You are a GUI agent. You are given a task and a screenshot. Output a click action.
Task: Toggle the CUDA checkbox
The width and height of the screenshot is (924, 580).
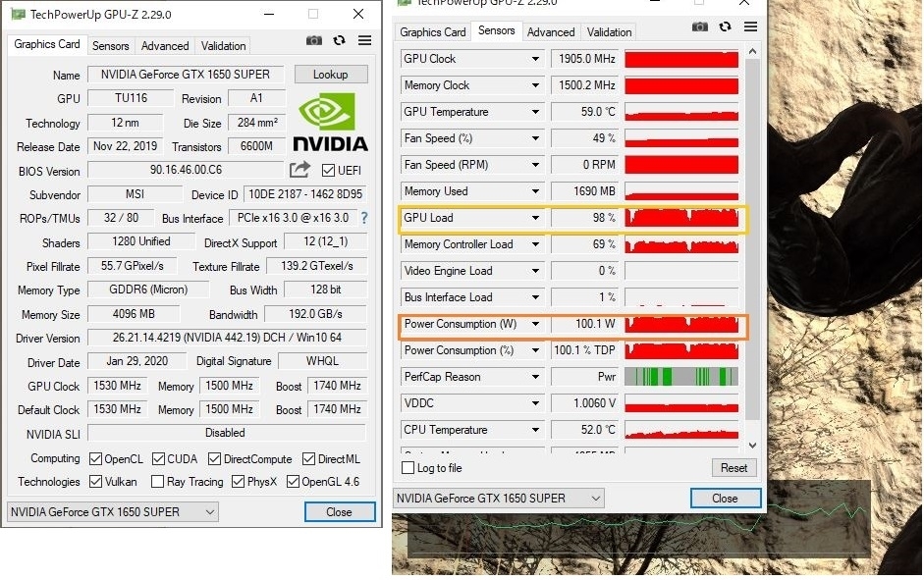(x=158, y=458)
